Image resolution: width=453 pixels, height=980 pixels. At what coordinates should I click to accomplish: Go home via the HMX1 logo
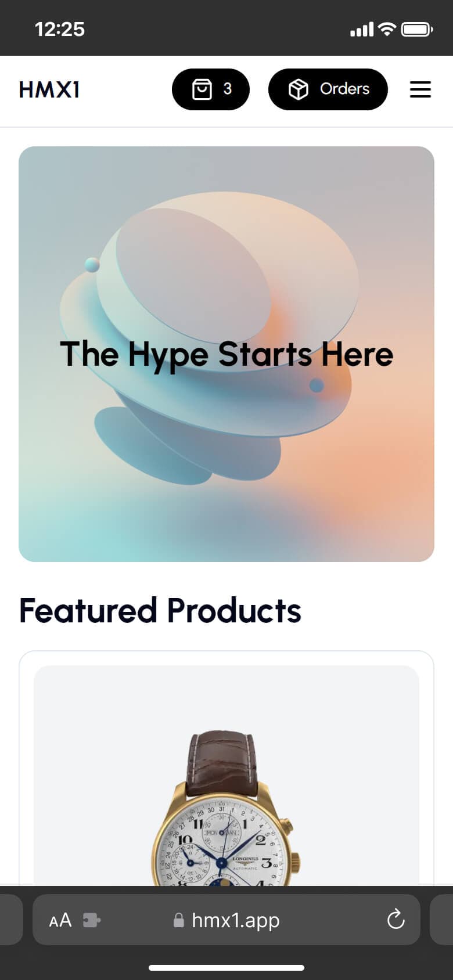[49, 89]
